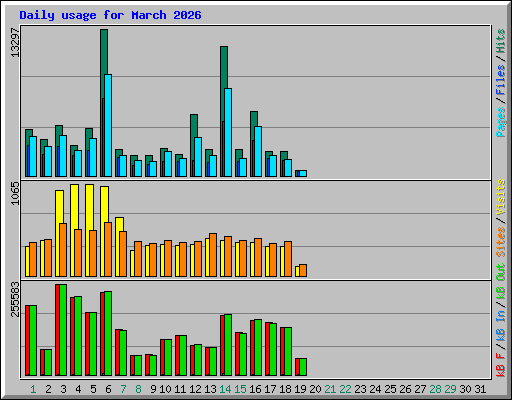Viewport: 512px width, 400px height.
Task: Click the green kB Out bar for day 10
Action: (168, 357)
